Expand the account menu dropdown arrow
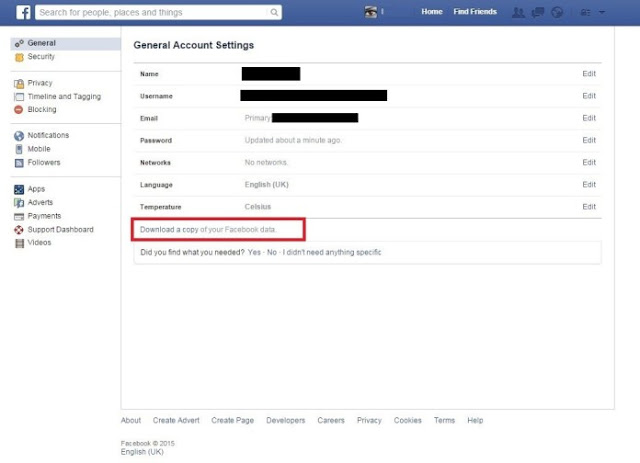 [x=602, y=12]
